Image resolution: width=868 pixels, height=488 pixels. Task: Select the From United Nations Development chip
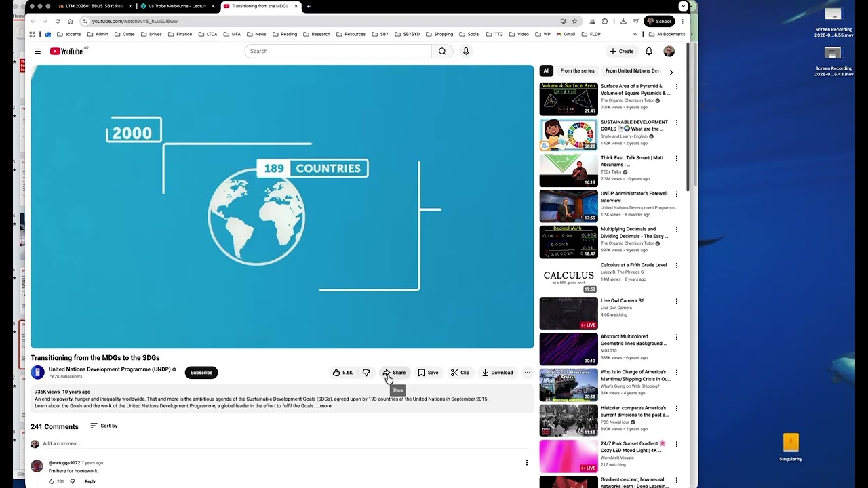click(633, 71)
